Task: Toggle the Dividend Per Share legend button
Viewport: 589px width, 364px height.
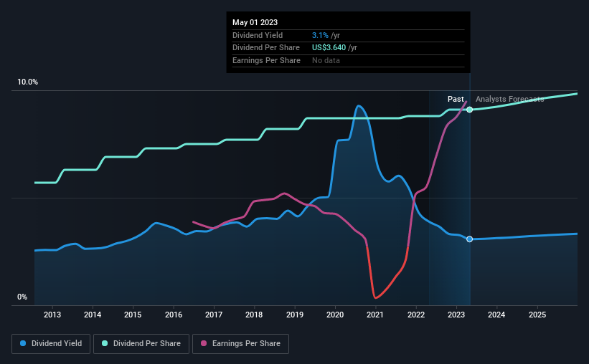Action: coord(141,344)
